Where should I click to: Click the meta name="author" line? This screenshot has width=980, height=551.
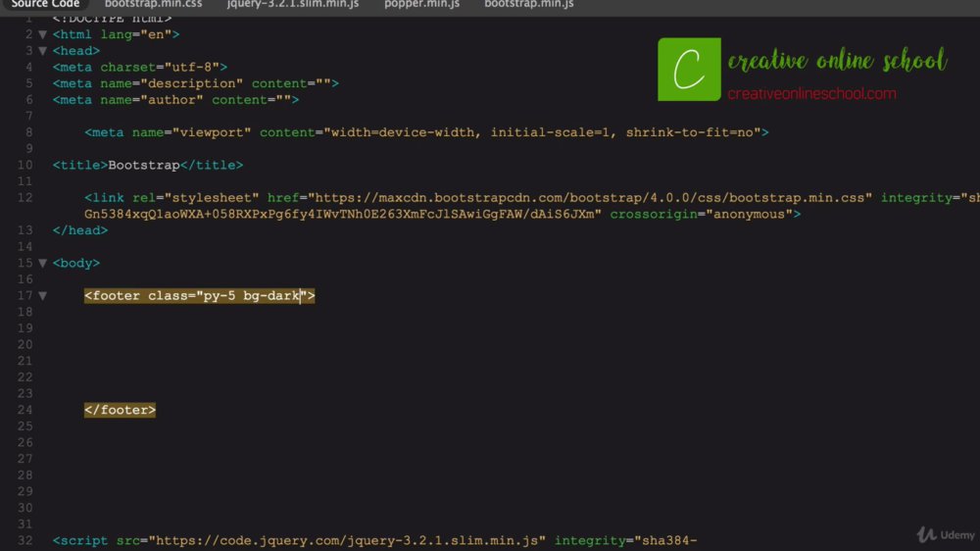tap(175, 99)
